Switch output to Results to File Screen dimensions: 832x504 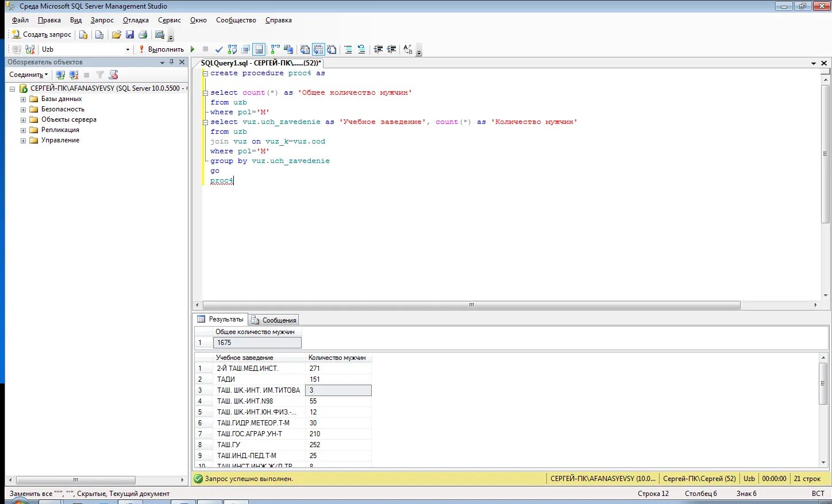(332, 49)
